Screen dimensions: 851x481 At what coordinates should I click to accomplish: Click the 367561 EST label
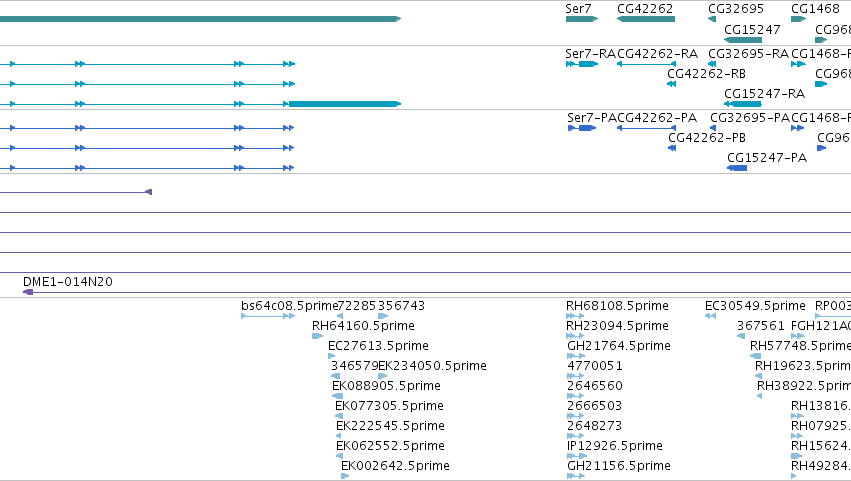(x=760, y=326)
